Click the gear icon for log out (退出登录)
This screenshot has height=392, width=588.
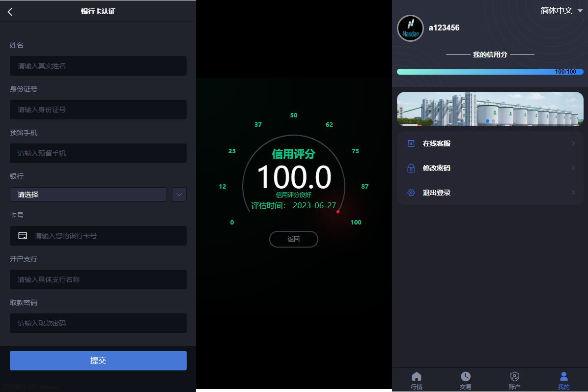[x=411, y=193]
